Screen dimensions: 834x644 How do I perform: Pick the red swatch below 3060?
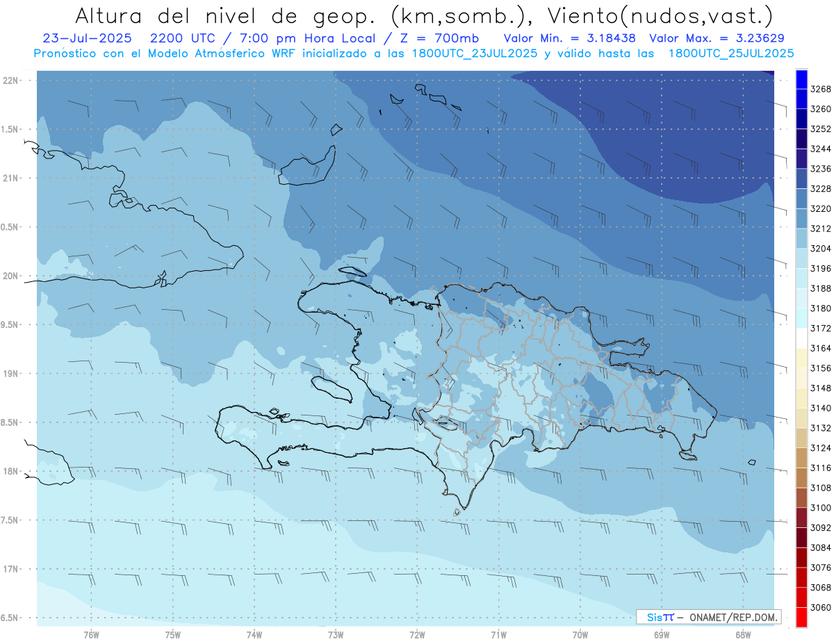pos(801,617)
